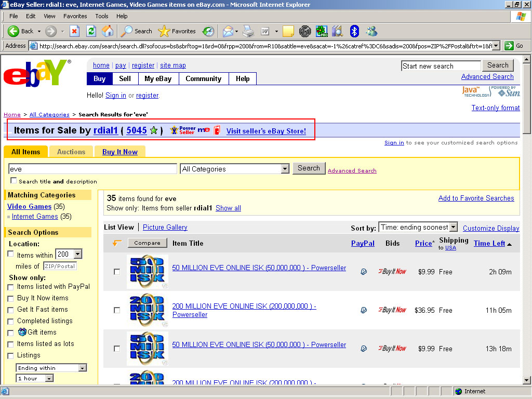Open the 'All Categories' dropdown
532x399 pixels.
[x=285, y=169]
